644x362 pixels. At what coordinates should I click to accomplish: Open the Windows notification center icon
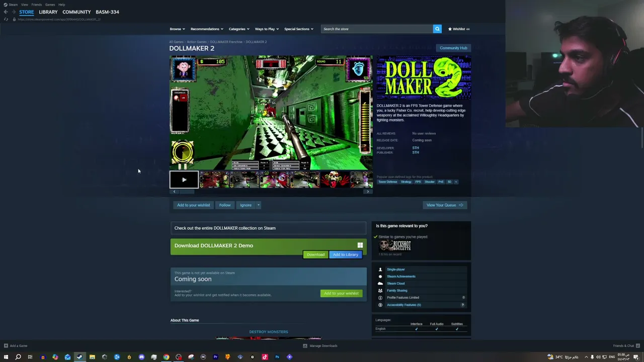click(x=636, y=357)
